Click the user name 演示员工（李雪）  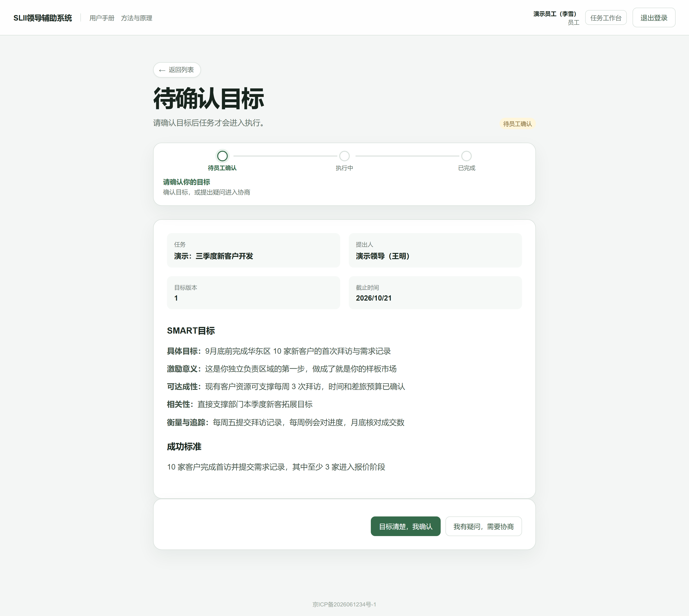click(555, 14)
